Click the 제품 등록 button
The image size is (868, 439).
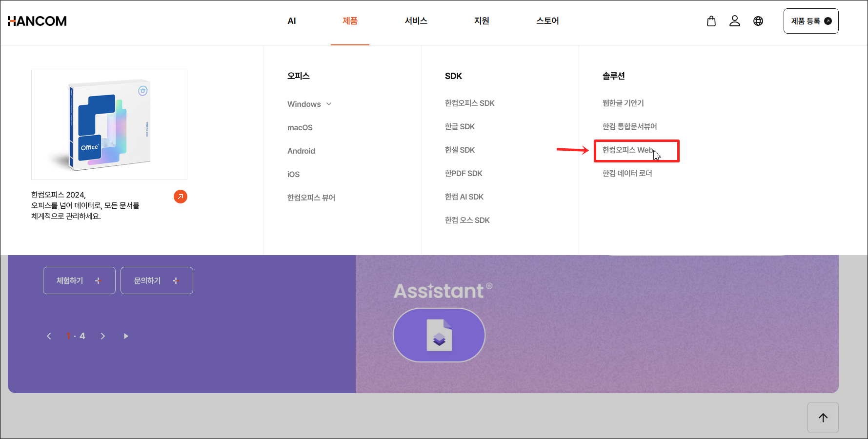pos(811,21)
